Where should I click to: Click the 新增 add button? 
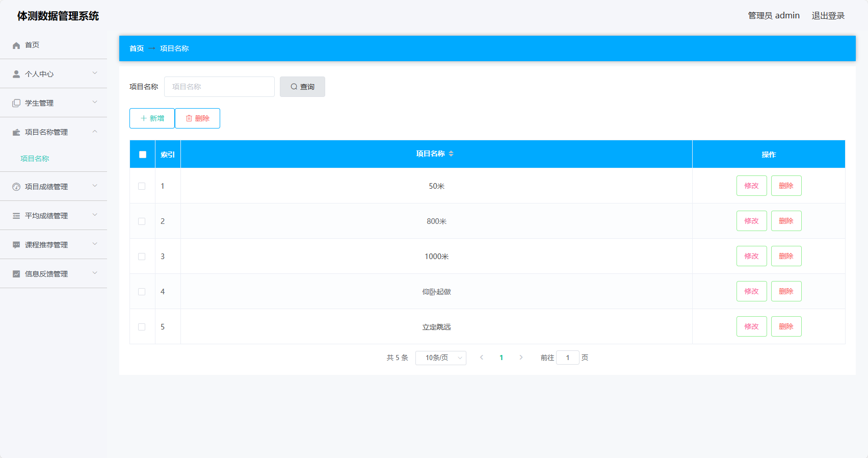click(x=152, y=118)
